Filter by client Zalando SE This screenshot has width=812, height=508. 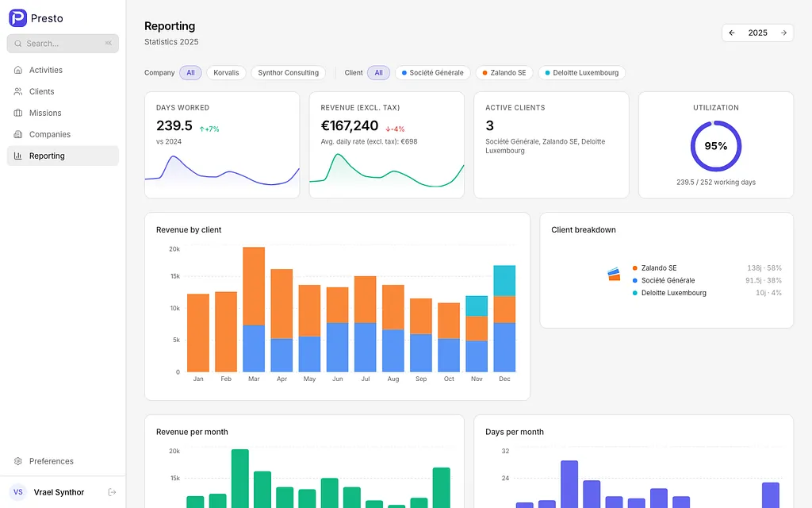pyautogui.click(x=504, y=72)
